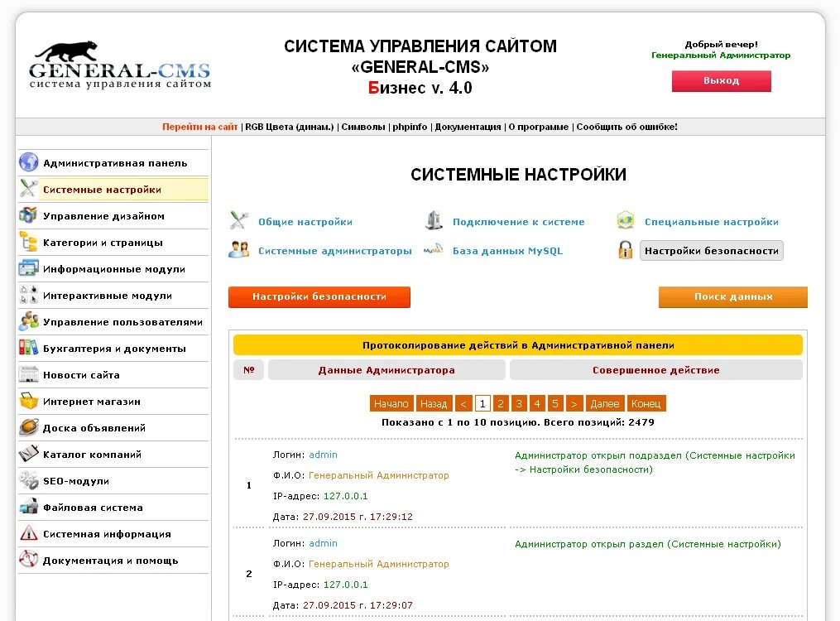Click the Далее pagination button

click(605, 403)
